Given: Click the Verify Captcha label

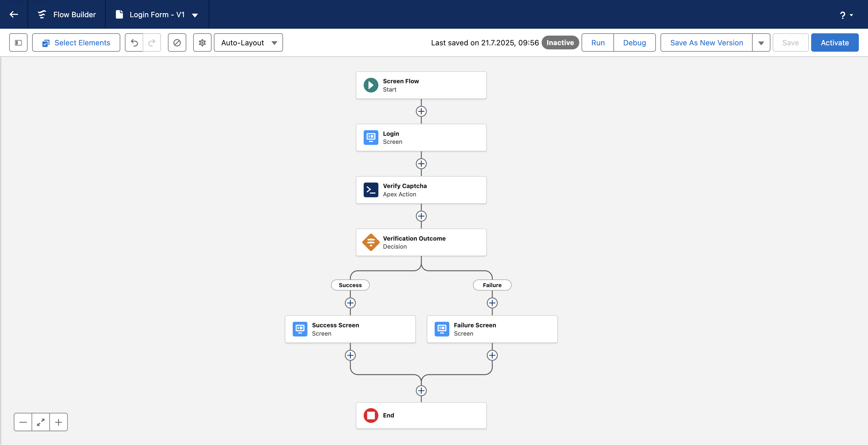Looking at the screenshot, I should [x=405, y=186].
